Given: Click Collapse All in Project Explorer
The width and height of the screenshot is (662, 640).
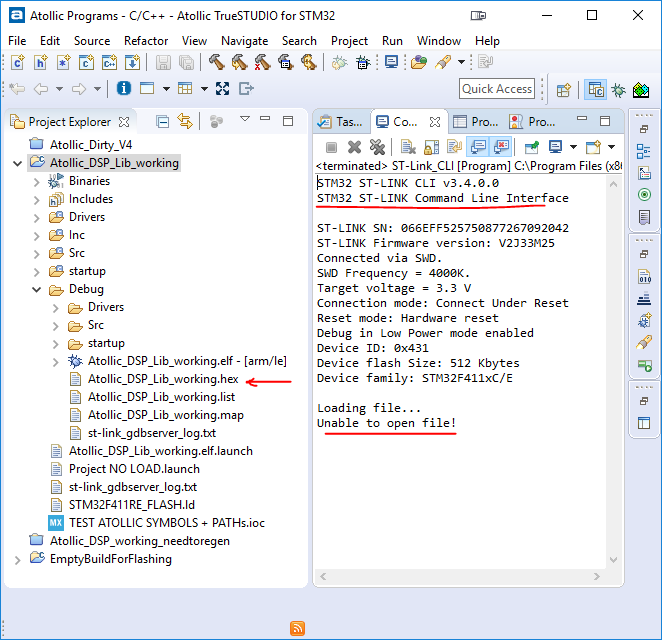Looking at the screenshot, I should click(x=163, y=122).
